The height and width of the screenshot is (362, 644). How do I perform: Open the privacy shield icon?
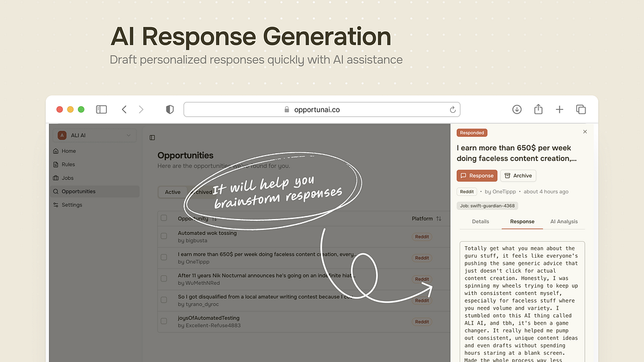(x=170, y=109)
